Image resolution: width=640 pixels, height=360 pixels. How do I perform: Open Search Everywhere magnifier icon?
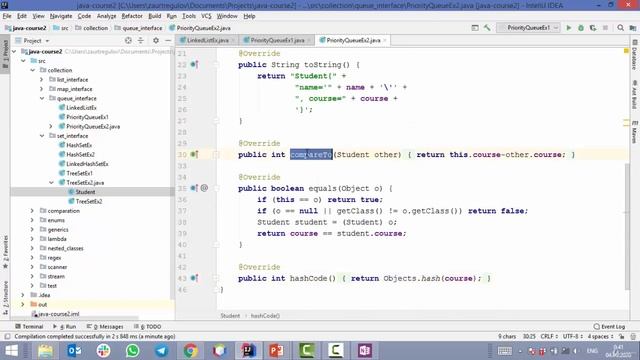pyautogui.click(x=620, y=28)
